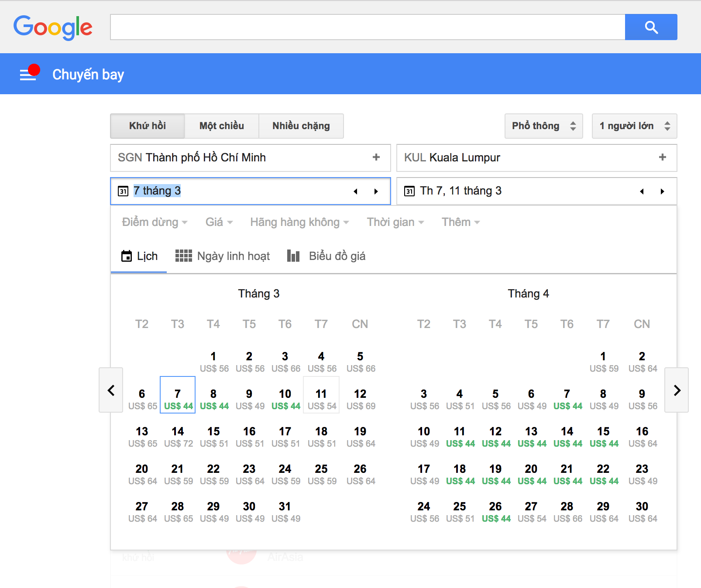Screen dimensions: 701x588
Task: Select March 19 at US$ 64
Action: [x=360, y=437]
